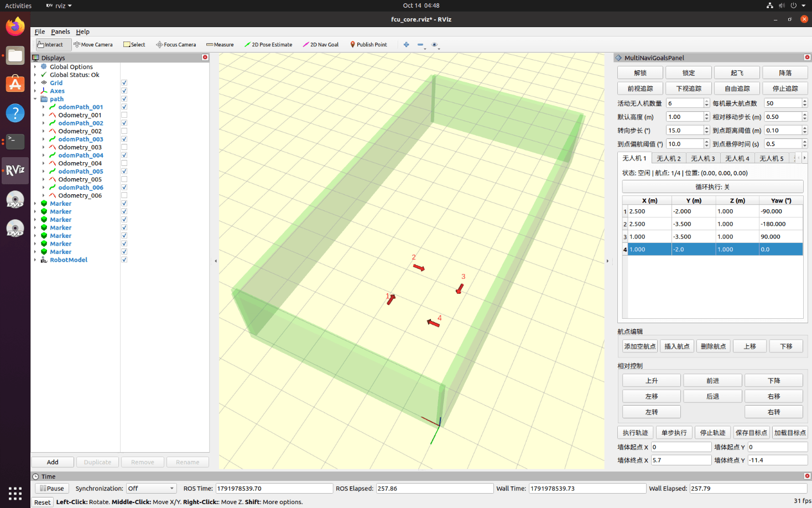Select the 2D Nav Goal tool

pos(321,45)
